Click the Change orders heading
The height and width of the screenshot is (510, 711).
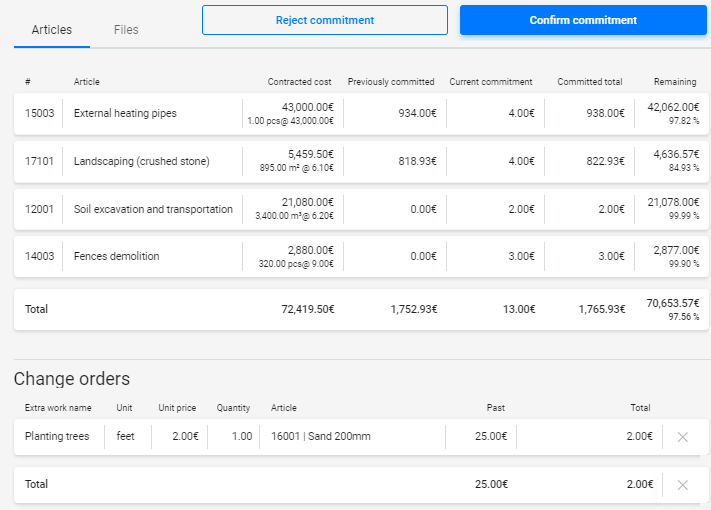click(72, 379)
